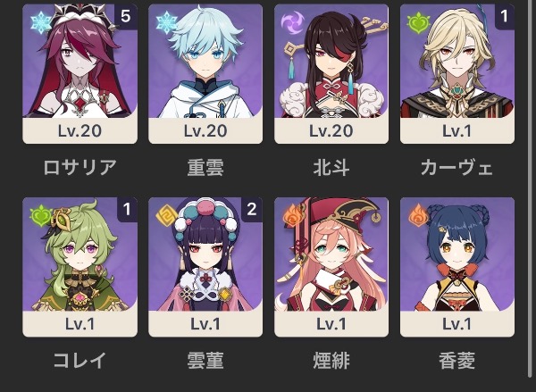This screenshot has width=536, height=392.
Task: Click the constellation badge 2 on Yun Jin
Action: [x=252, y=209]
